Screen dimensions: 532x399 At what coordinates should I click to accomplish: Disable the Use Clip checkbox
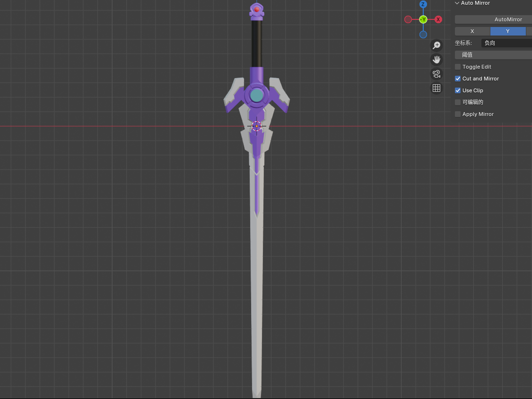coord(458,90)
